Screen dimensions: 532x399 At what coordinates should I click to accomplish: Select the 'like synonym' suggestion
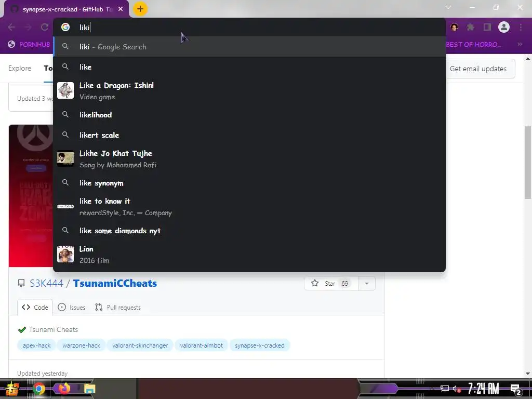[249, 183]
